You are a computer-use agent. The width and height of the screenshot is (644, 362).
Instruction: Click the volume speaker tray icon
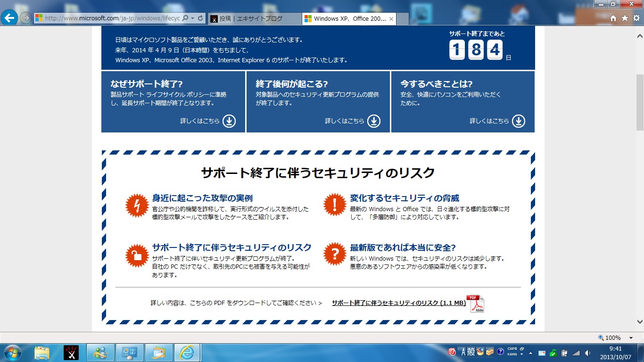[x=587, y=353]
